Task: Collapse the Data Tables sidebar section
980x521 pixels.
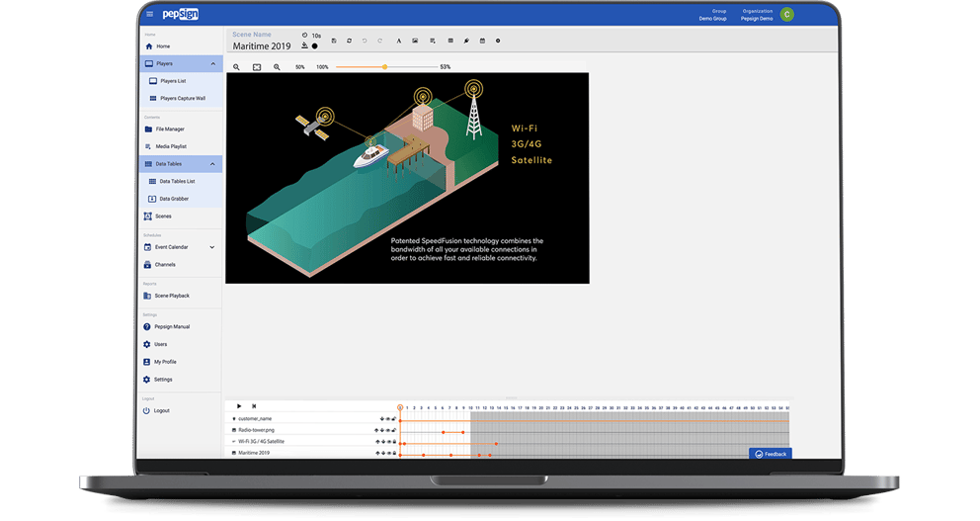Action: click(213, 164)
